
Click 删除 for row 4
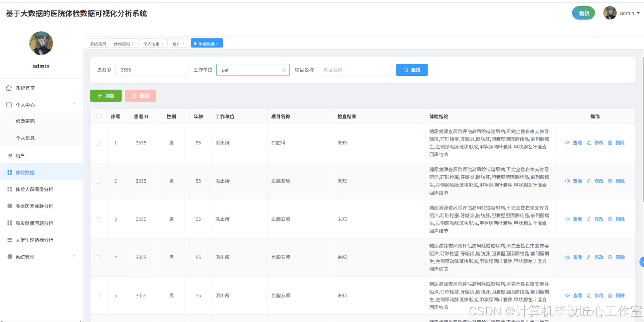(616, 258)
